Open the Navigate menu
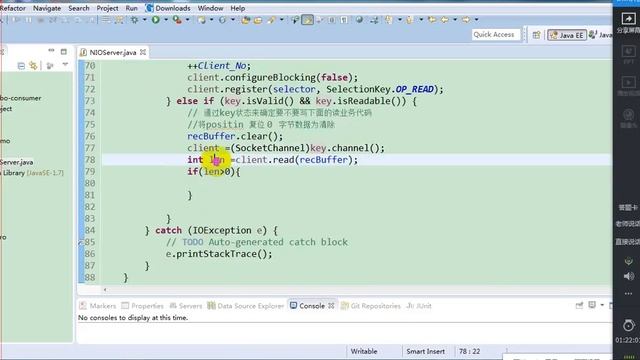The image size is (640, 360). pyautogui.click(x=47, y=8)
